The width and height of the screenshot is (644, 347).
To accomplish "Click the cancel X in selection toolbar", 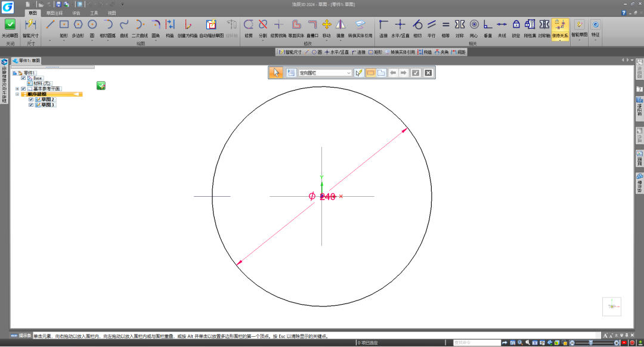I will [x=428, y=73].
